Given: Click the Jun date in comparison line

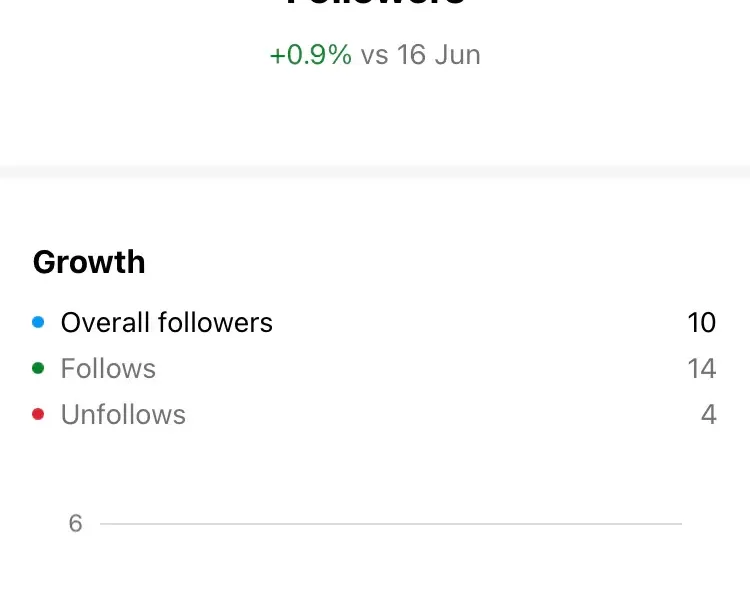Looking at the screenshot, I should tap(457, 55).
